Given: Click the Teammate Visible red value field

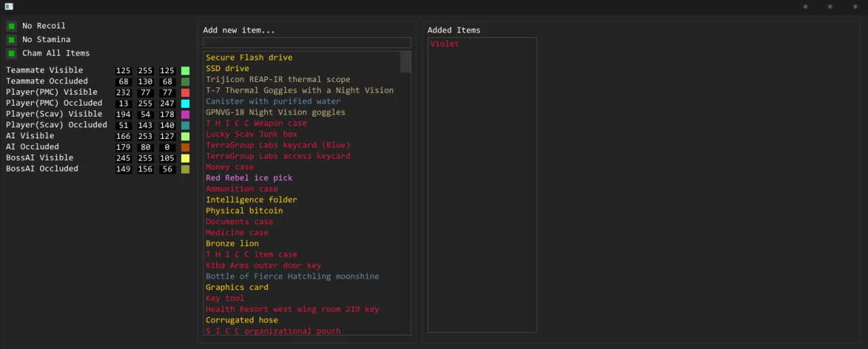Looking at the screenshot, I should (123, 70).
